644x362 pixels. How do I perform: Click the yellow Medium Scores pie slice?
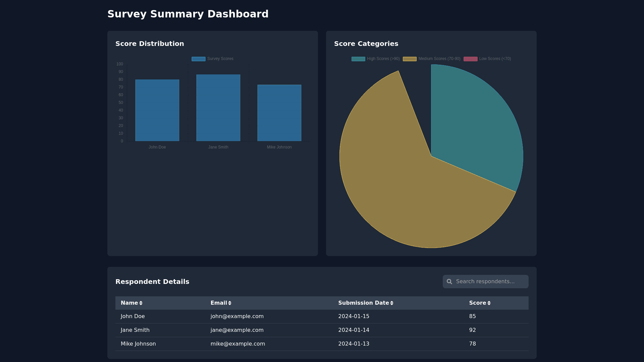point(402,188)
